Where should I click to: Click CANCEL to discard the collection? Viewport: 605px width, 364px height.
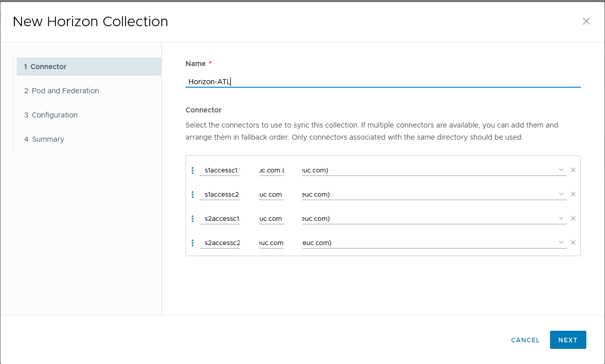click(x=525, y=340)
